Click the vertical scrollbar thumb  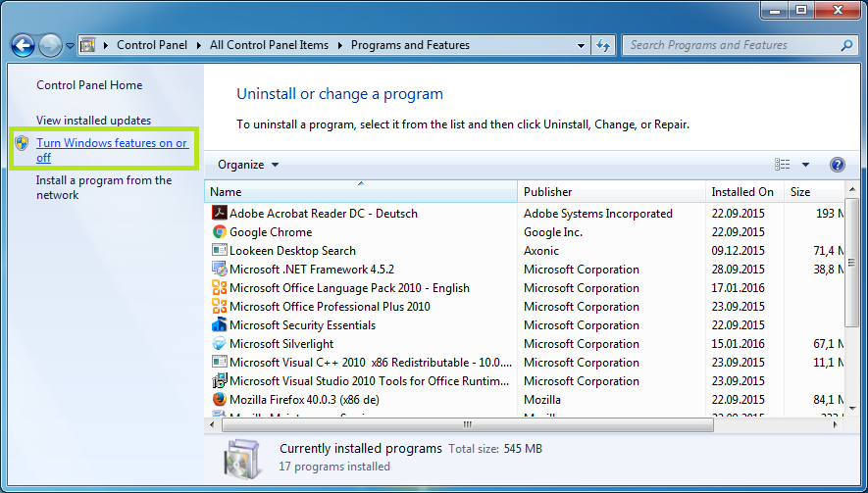pos(852,263)
